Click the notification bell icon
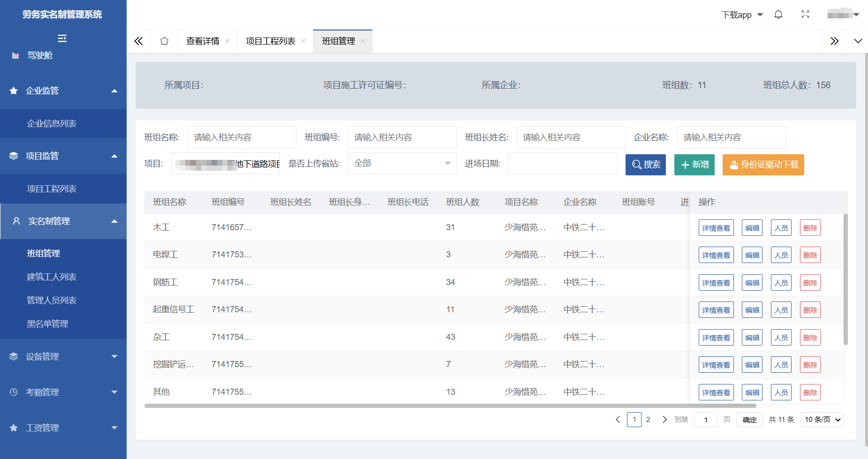The height and width of the screenshot is (459, 868). pos(778,15)
